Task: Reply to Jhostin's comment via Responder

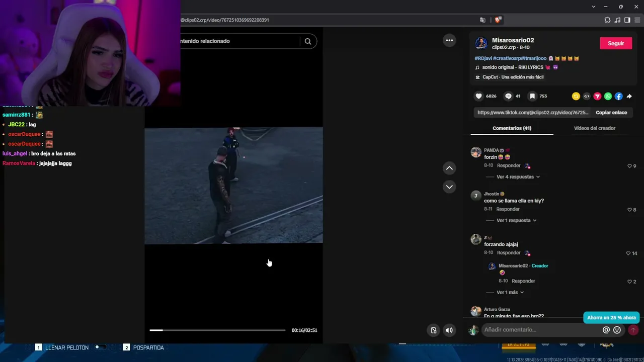Action: (508, 209)
